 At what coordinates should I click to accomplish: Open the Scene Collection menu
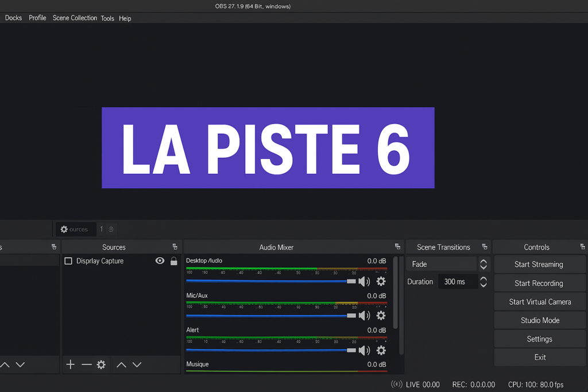coord(75,18)
